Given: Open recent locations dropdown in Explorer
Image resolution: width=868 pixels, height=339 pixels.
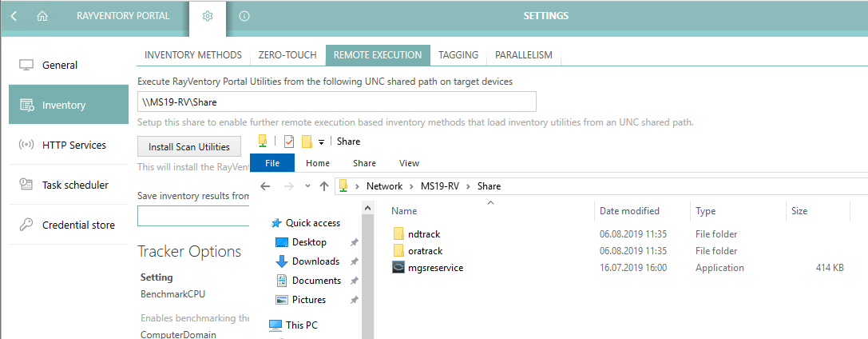Looking at the screenshot, I should pyautogui.click(x=307, y=186).
